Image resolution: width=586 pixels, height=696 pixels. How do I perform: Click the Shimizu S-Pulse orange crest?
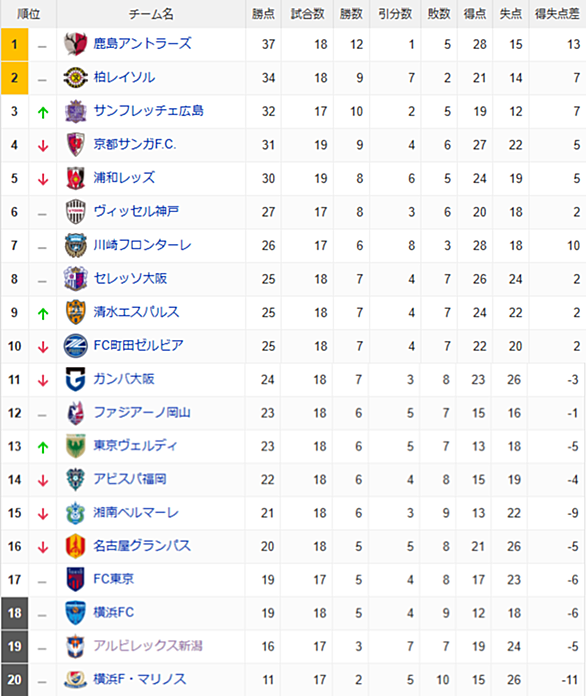[75, 312]
